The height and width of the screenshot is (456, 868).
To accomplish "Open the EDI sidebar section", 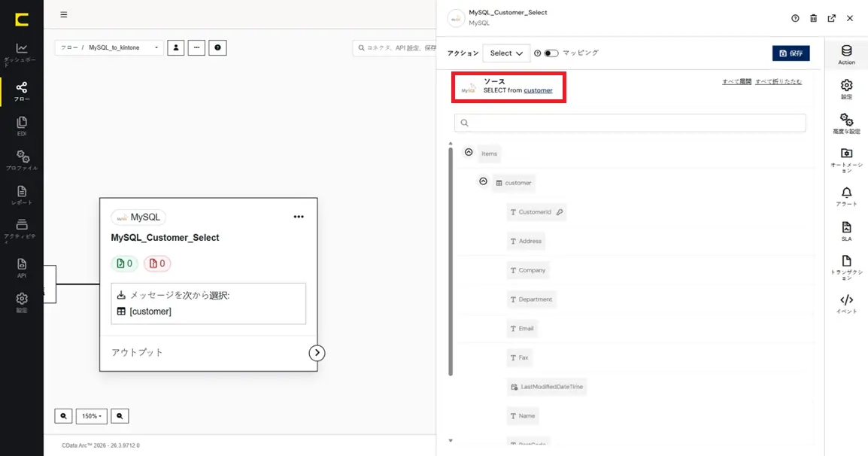I will pyautogui.click(x=22, y=126).
